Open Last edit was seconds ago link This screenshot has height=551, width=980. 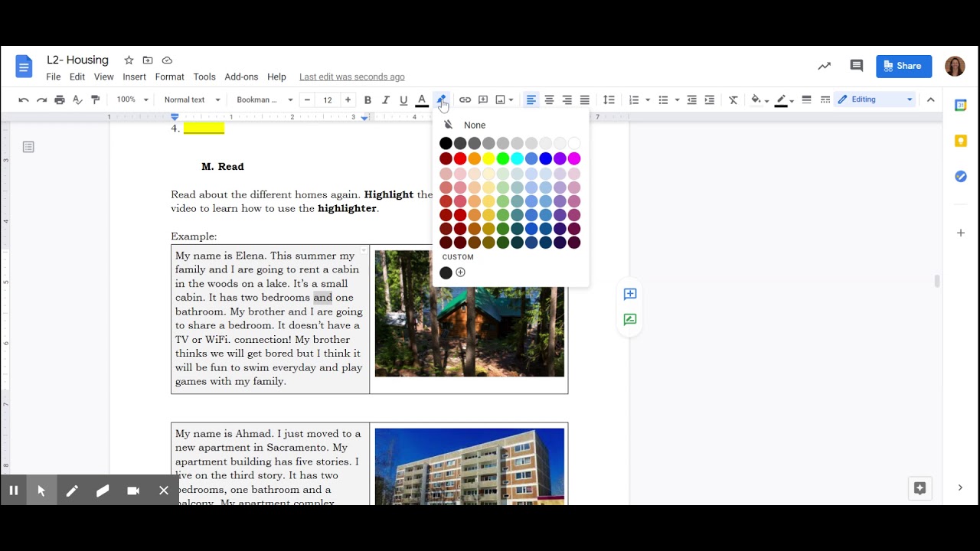352,77
